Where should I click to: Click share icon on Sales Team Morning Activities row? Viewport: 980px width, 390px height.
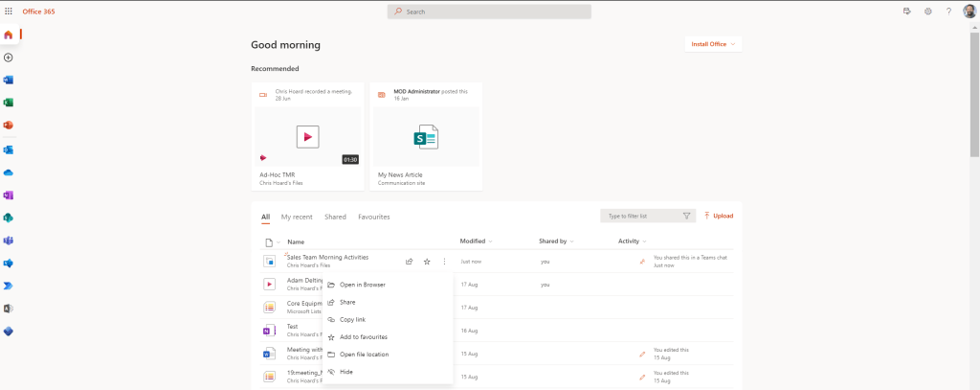[410, 262]
